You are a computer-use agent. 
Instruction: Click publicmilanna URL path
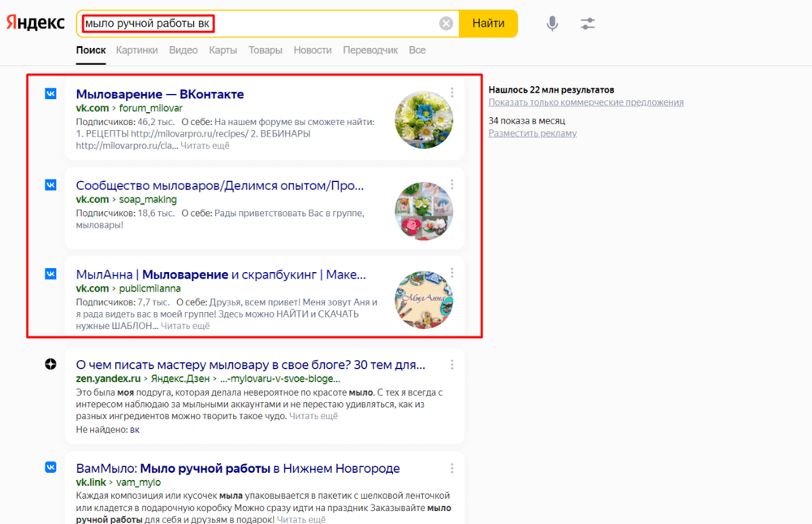click(149, 288)
